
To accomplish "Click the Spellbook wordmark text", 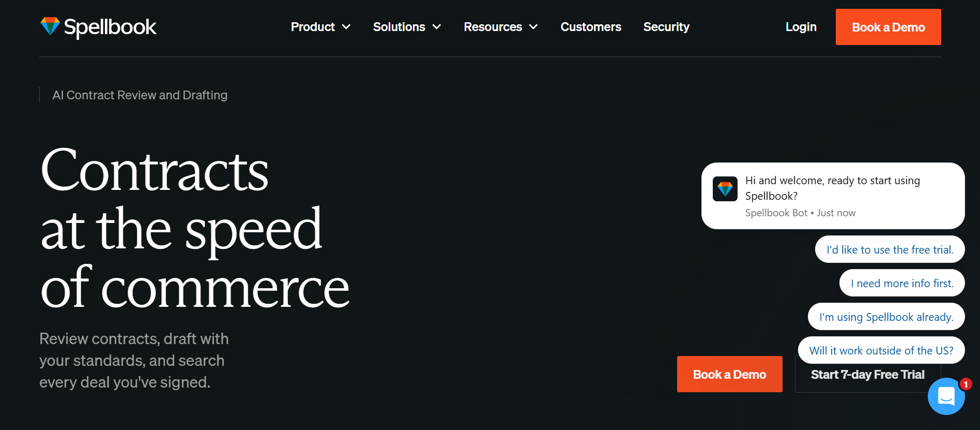I will (x=110, y=27).
